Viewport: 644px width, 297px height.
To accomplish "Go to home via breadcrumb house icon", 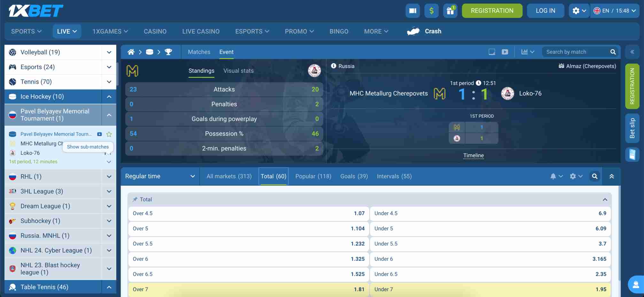I will coord(131,52).
